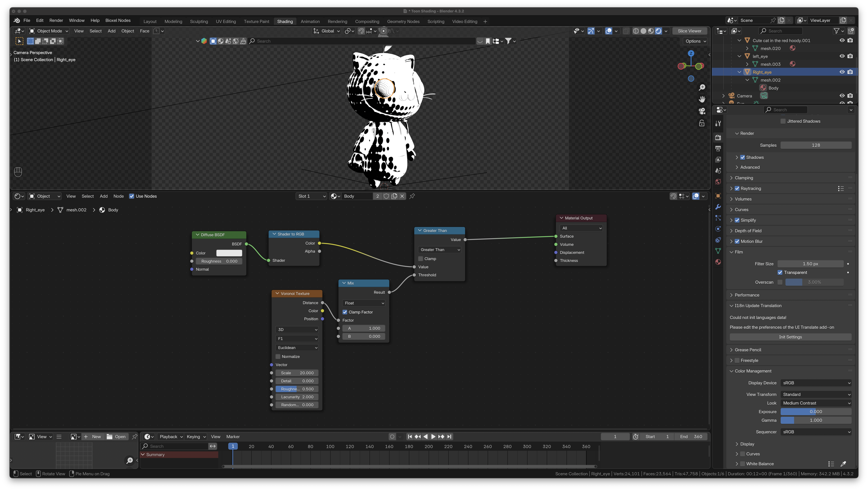Open the View Layer properties tab icon

coord(718,160)
